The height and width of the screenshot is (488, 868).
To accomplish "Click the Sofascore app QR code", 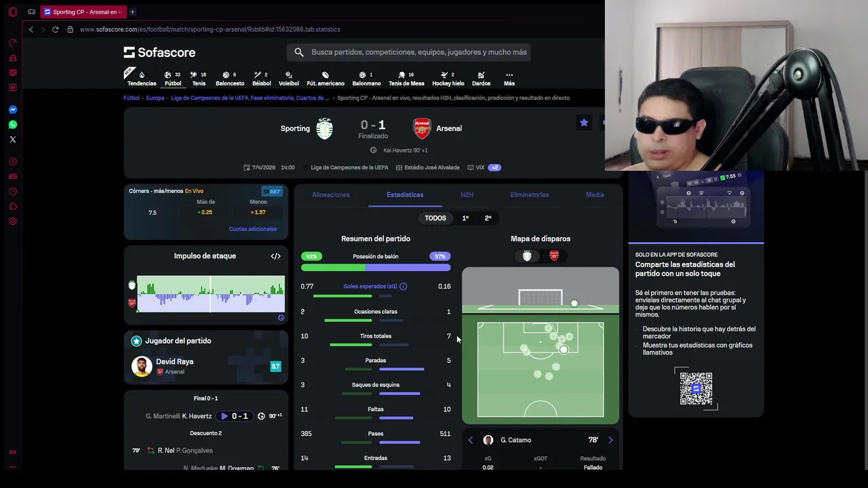I will click(696, 388).
